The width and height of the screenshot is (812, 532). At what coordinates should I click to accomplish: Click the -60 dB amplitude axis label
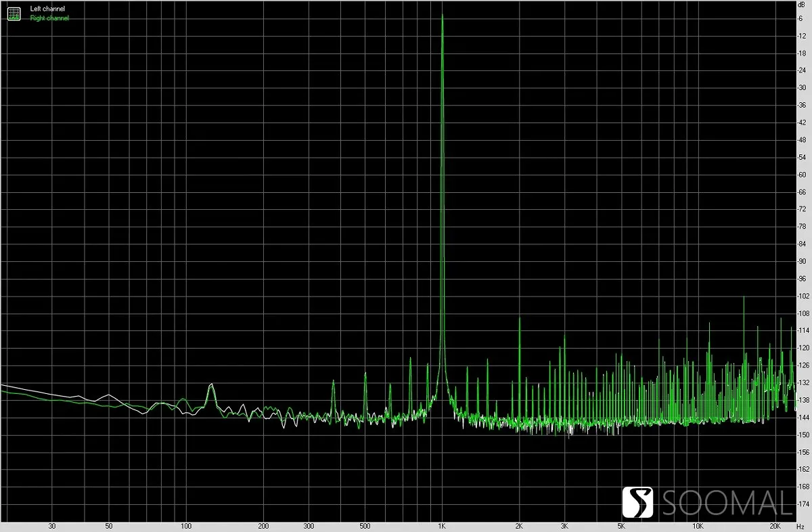(802, 175)
